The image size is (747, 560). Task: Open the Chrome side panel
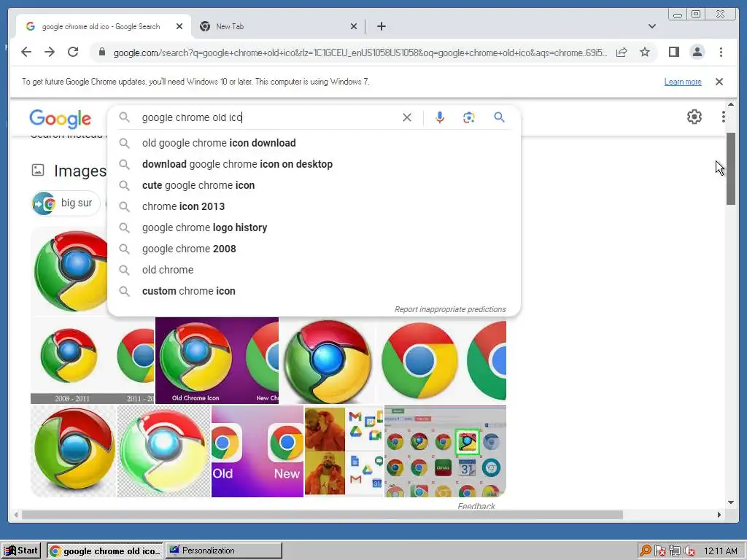673,52
